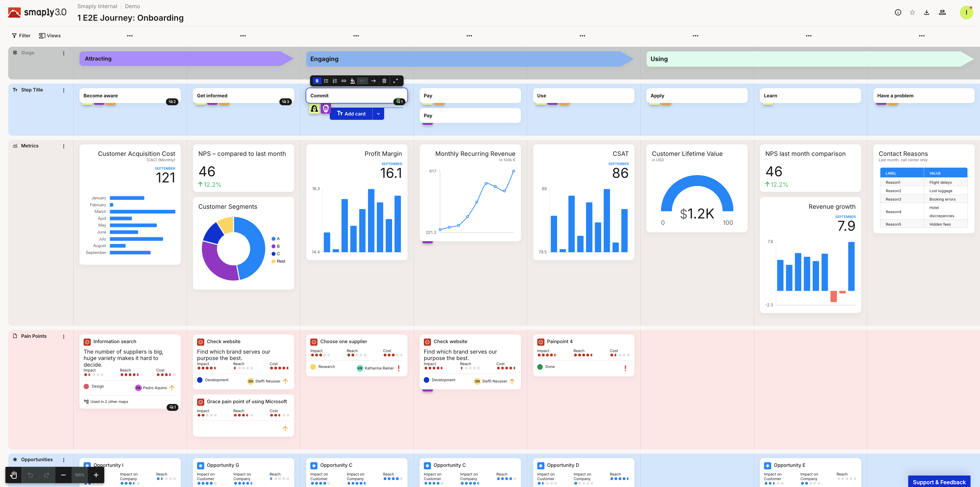Expand the Stage lane kebab menu

coord(64,53)
